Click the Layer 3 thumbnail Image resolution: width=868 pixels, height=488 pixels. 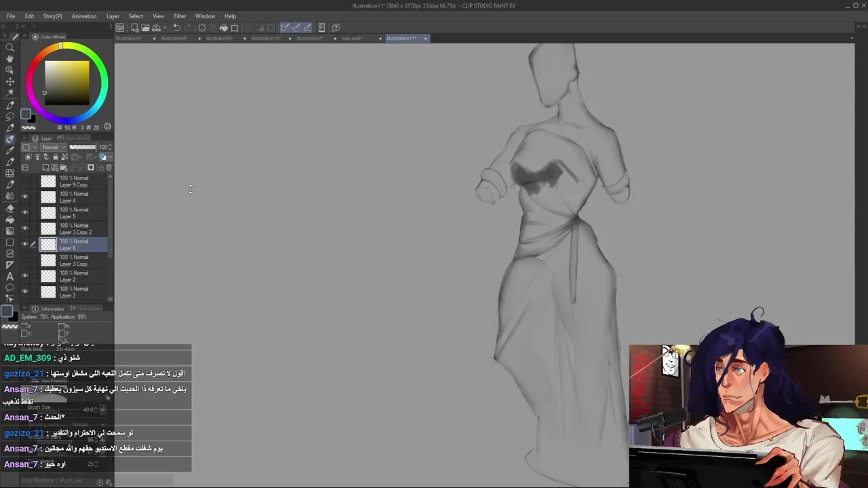pos(48,292)
